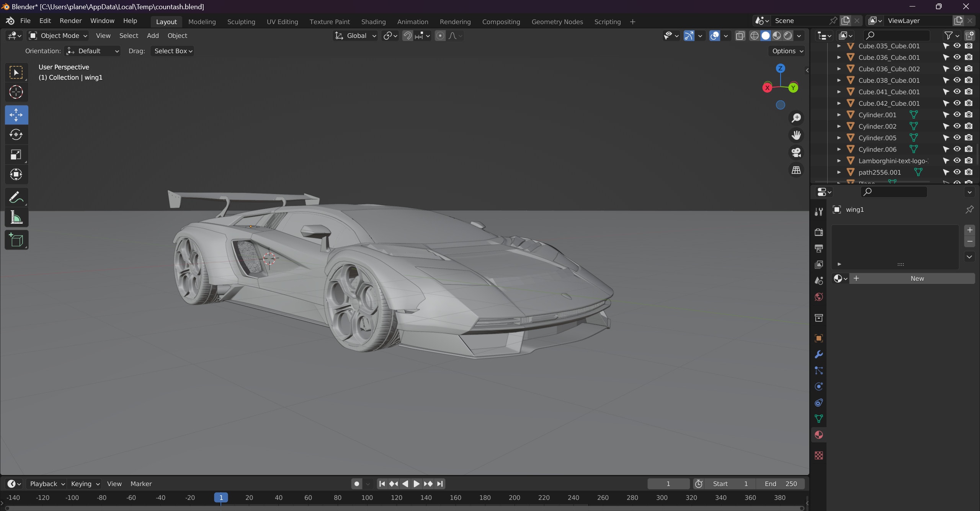Toggle visibility of Cube.035_Cube.001
The height and width of the screenshot is (511, 980).
(x=957, y=46)
